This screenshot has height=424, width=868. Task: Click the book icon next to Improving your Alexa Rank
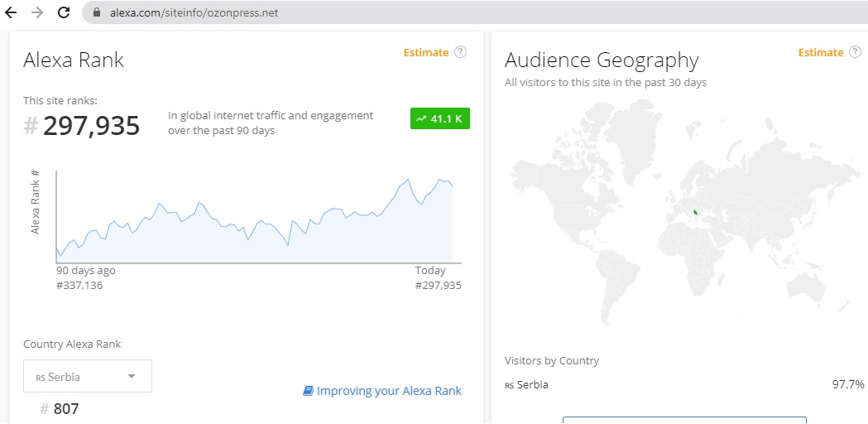click(x=309, y=391)
